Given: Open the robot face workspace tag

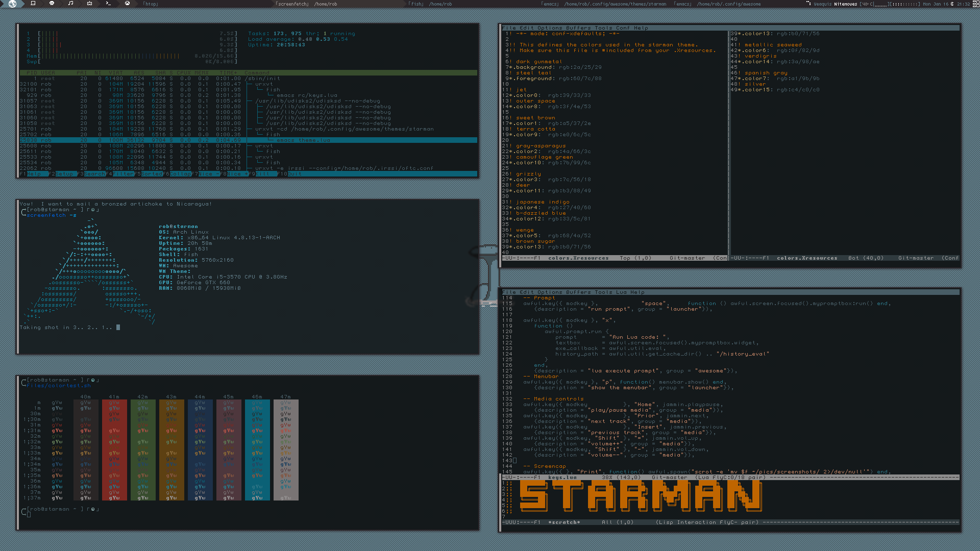Looking at the screenshot, I should tap(89, 4).
